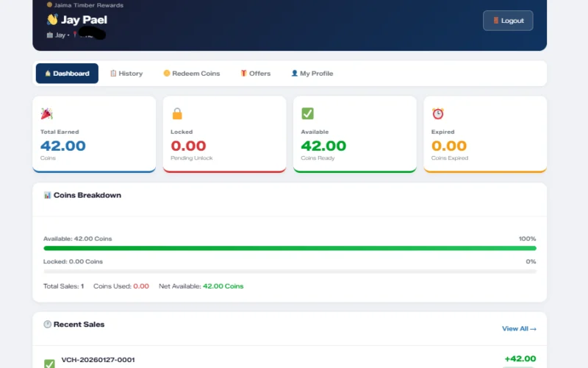Follow the View All link

(518, 329)
